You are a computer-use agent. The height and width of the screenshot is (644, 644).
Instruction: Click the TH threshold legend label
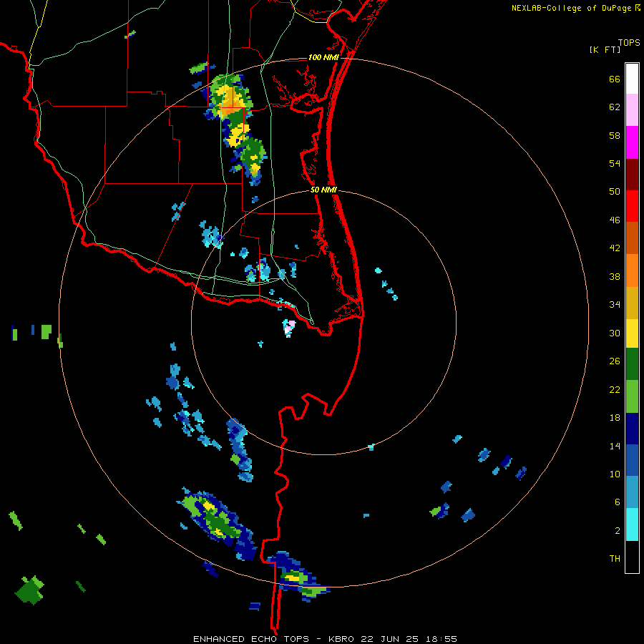coord(615,559)
